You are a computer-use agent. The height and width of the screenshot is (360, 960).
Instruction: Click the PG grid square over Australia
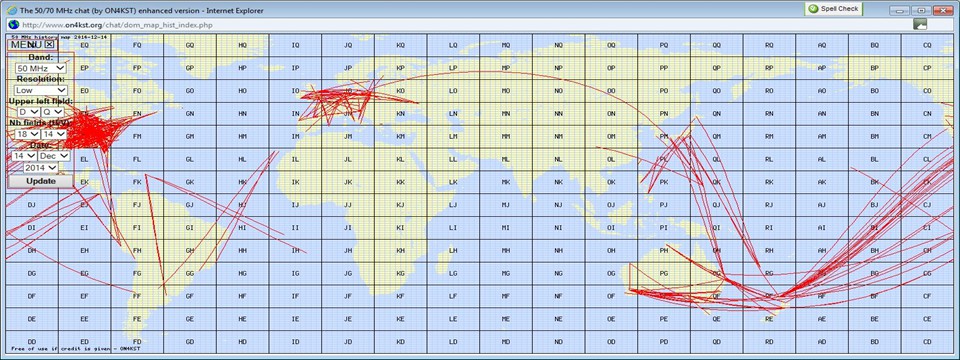(x=664, y=273)
